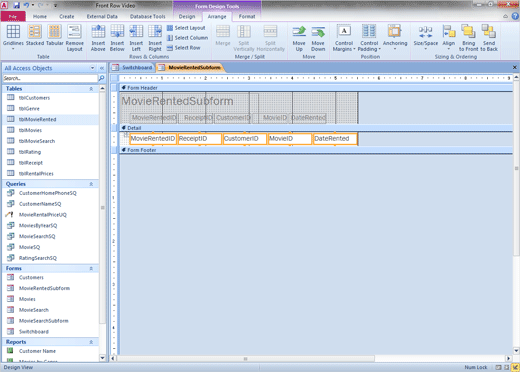The image size is (520, 372).
Task: Choose Select Column
Action: click(187, 38)
